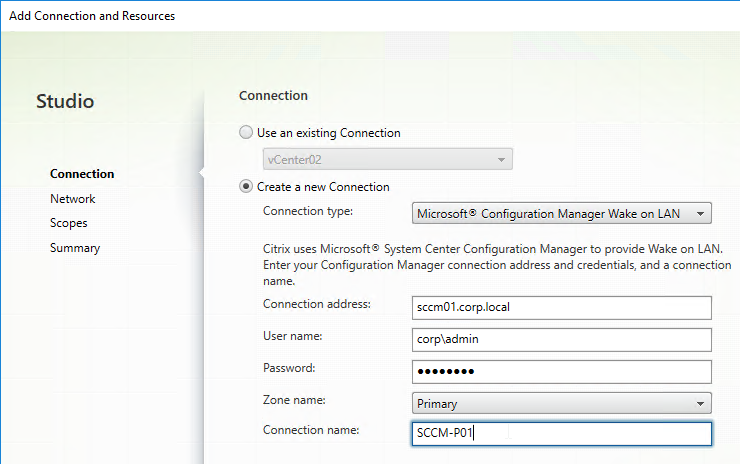Click the arrow on the Connection type dropdown
This screenshot has height=464, width=740.
point(700,214)
